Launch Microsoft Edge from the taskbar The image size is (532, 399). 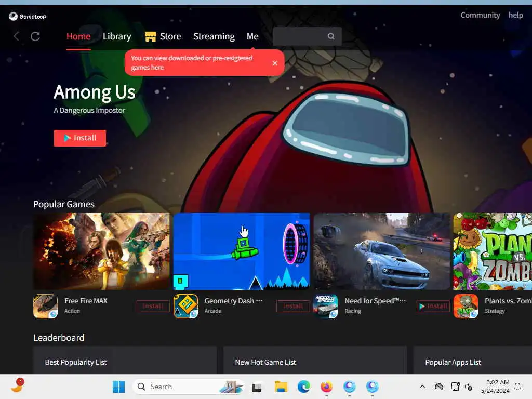pos(303,387)
